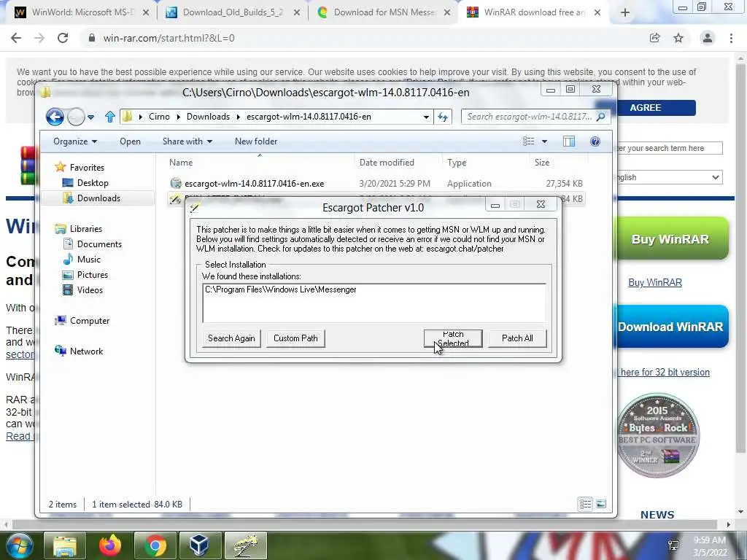Select Computer in the navigation pane

(82, 321)
